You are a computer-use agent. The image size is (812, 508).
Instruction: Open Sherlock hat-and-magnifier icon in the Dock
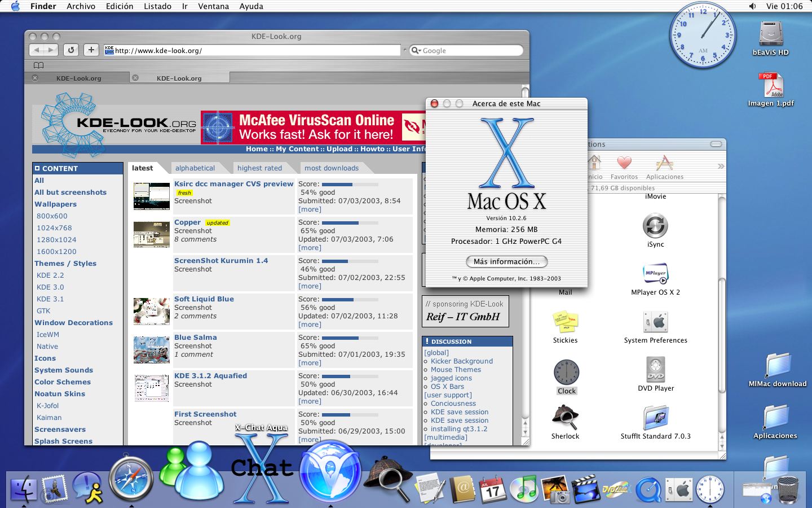[388, 479]
